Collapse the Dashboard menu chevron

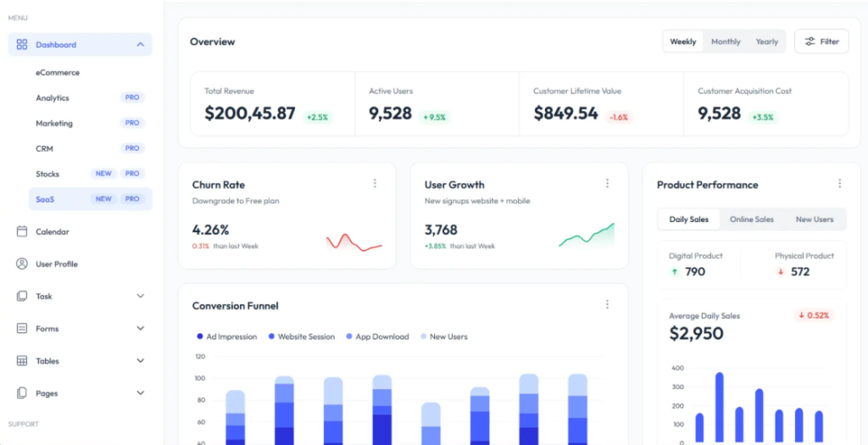(140, 45)
